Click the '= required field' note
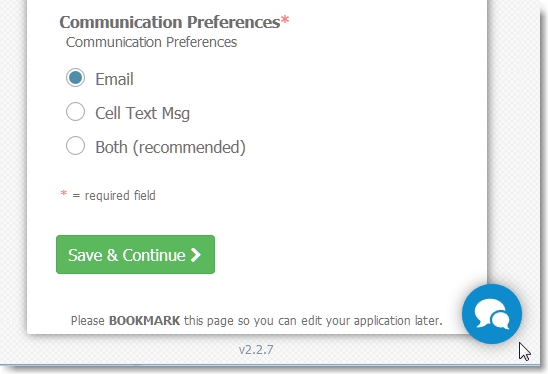The width and height of the screenshot is (548, 374). tap(114, 195)
